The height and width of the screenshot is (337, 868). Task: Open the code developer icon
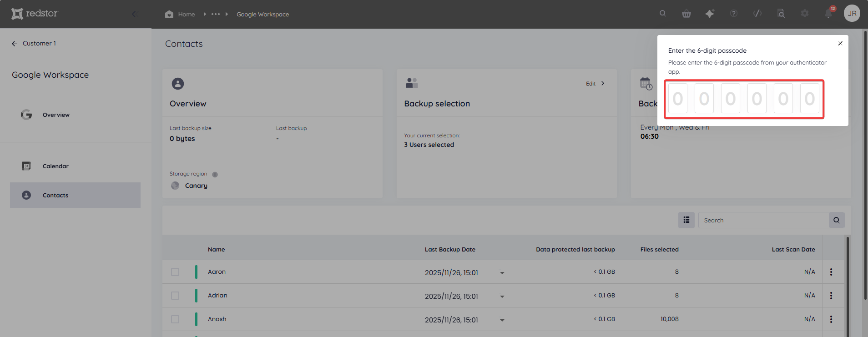tap(757, 14)
